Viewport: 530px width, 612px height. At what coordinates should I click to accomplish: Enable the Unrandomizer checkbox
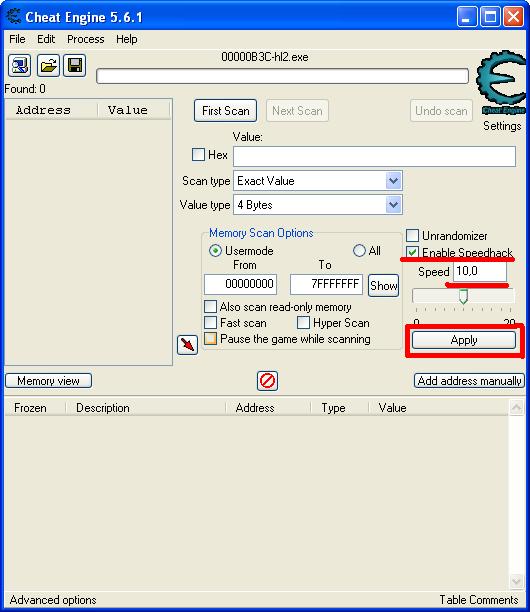[413, 236]
